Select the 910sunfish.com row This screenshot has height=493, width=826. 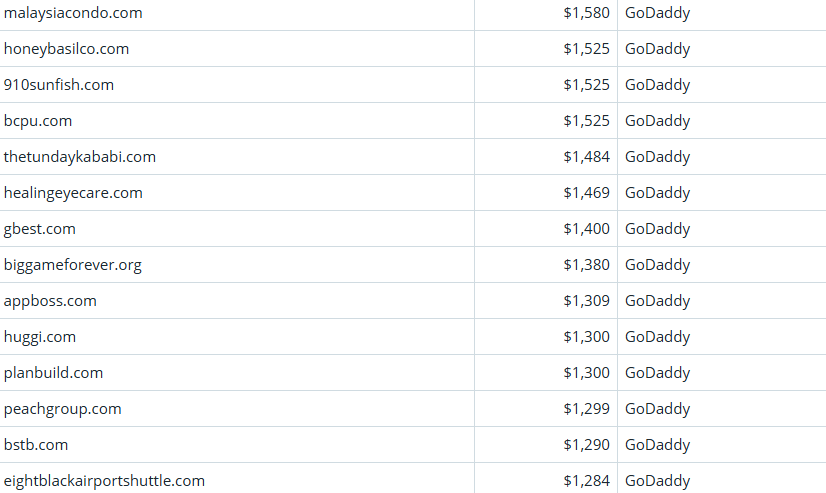pos(59,85)
